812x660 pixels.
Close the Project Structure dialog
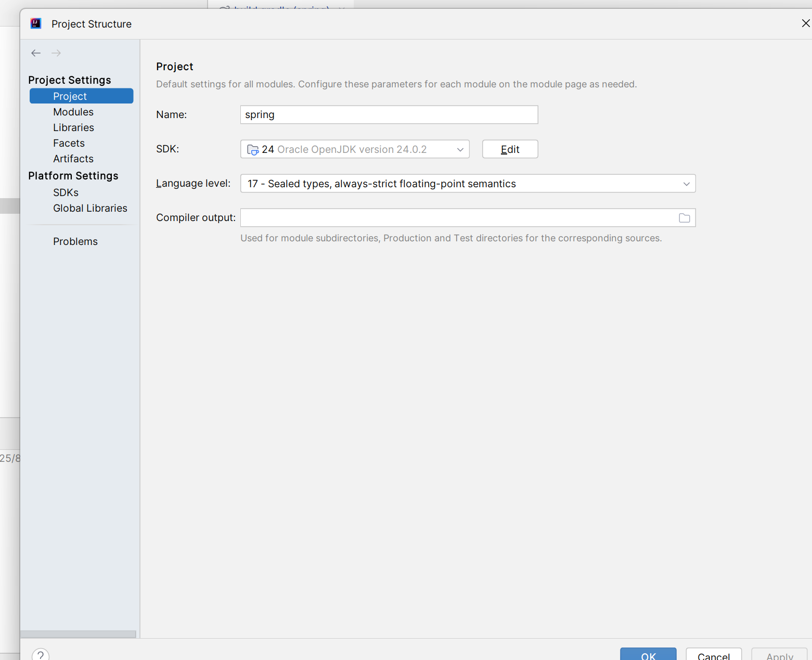pos(806,23)
